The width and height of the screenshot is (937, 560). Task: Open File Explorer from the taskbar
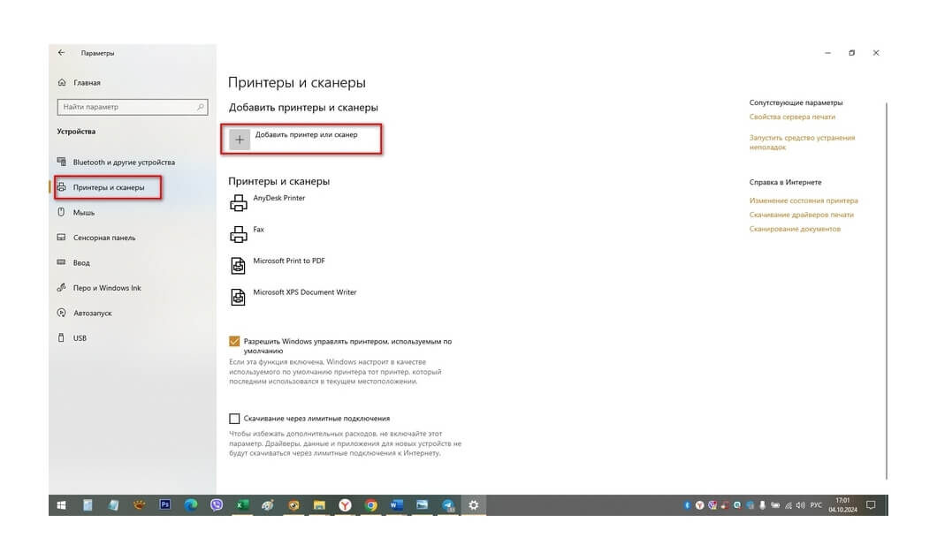319,505
